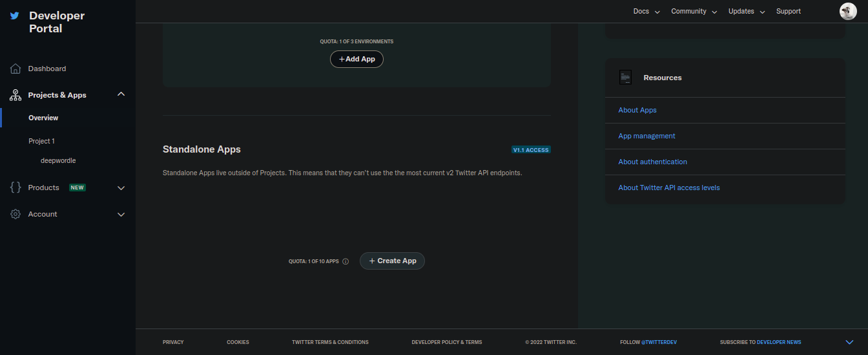Click the Account gear icon
The height and width of the screenshot is (355, 868).
pos(15,214)
